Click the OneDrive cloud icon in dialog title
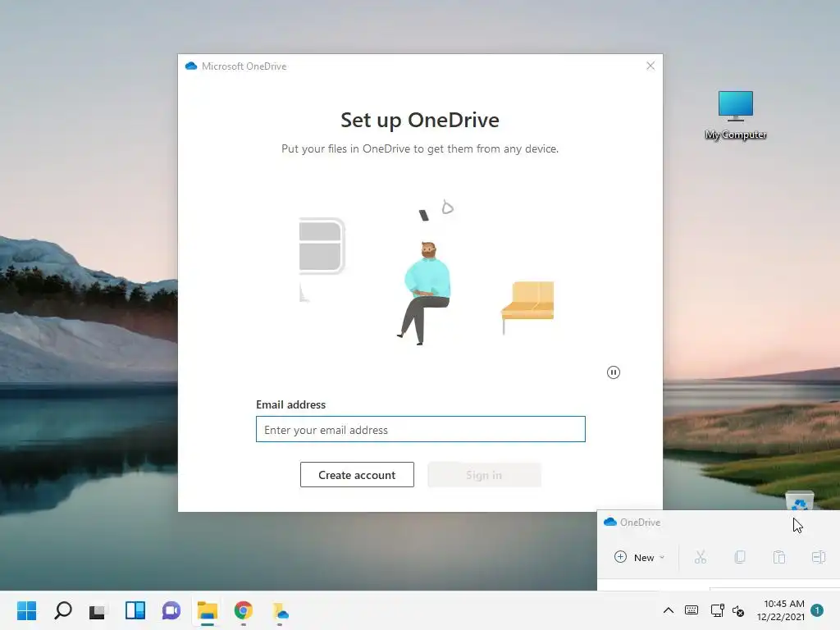 coord(191,66)
